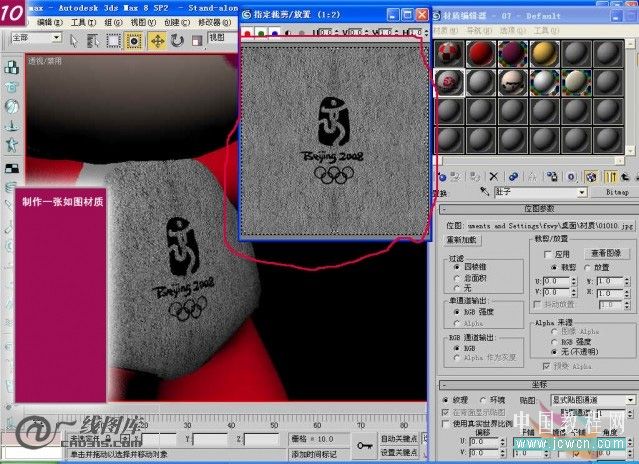Click the sphere icon in left toolbar

pyautogui.click(x=11, y=106)
